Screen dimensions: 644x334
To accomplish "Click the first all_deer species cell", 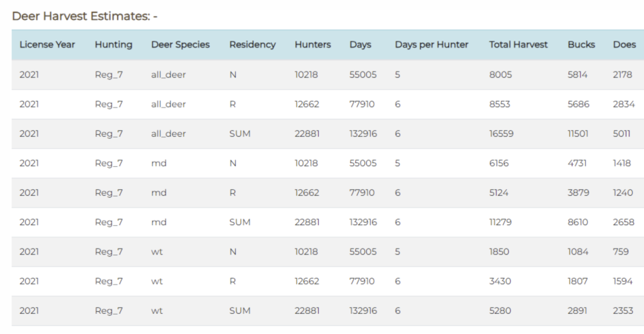I will (x=168, y=75).
